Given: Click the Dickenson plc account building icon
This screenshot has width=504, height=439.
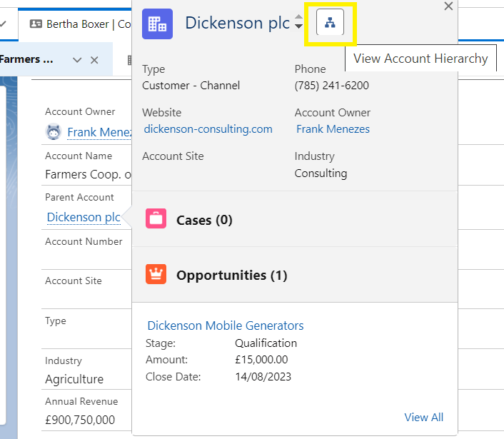Looking at the screenshot, I should pos(158,24).
